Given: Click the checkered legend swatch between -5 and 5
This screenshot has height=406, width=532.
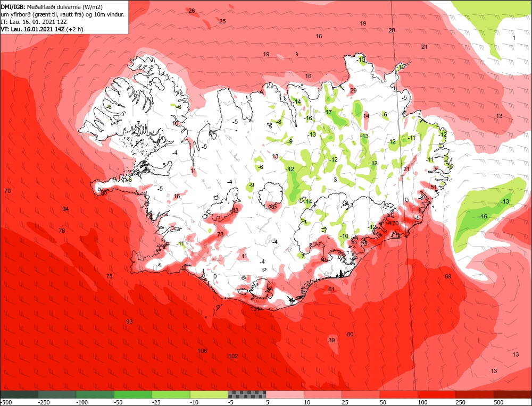Looking at the screenshot, I should tap(247, 394).
